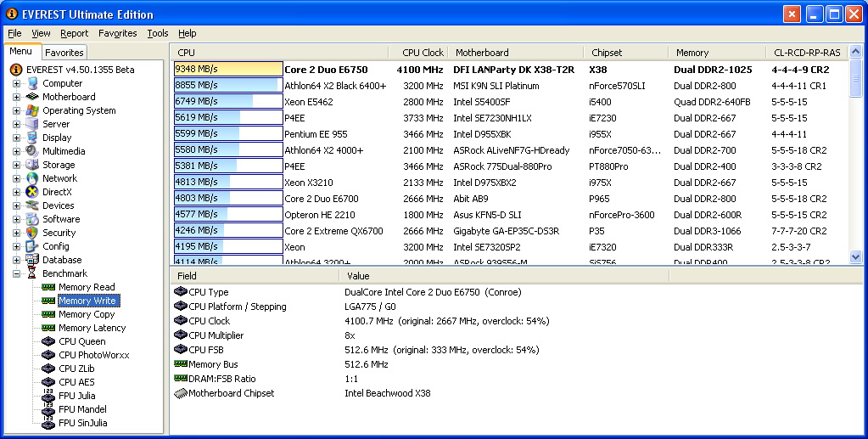This screenshot has height=439, width=868.
Task: Select the Pentium EE 955 result row
Action: pyautogui.click(x=511, y=134)
